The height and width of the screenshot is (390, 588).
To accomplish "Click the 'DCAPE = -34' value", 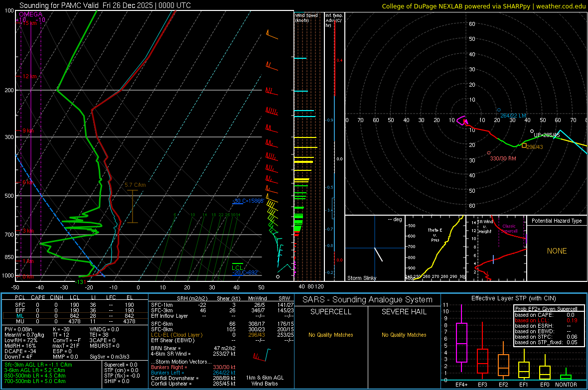I will pyautogui.click(x=20, y=351).
